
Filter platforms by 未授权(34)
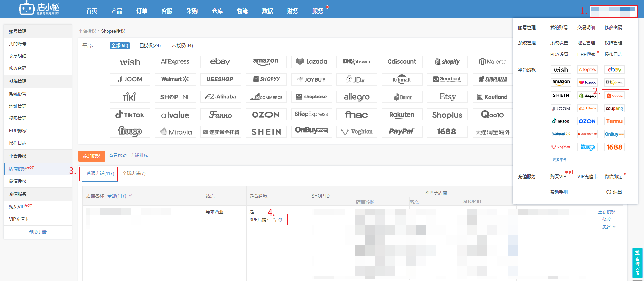182,45
